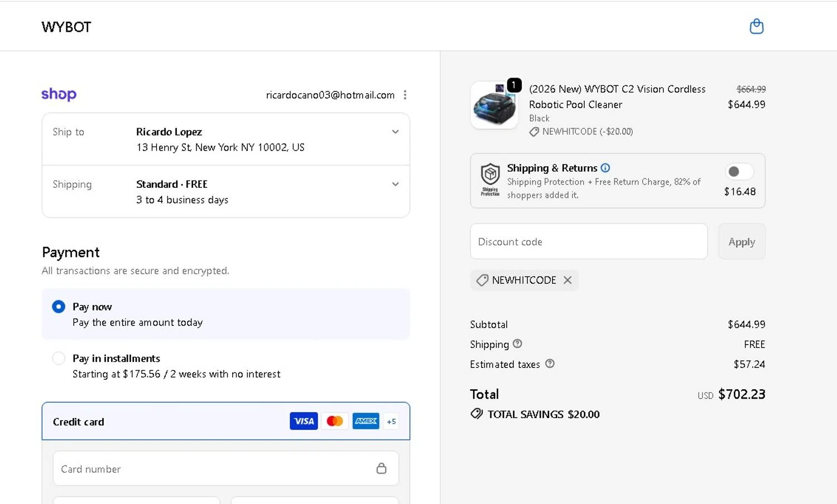Image resolution: width=837 pixels, height=504 pixels.
Task: Click the Starting at $175.56 installments text
Action: tap(176, 374)
